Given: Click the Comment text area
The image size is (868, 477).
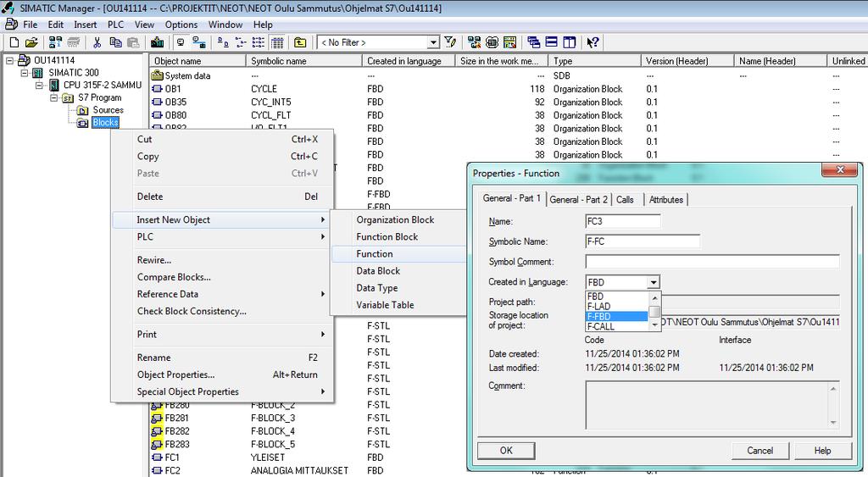Looking at the screenshot, I should [712, 405].
